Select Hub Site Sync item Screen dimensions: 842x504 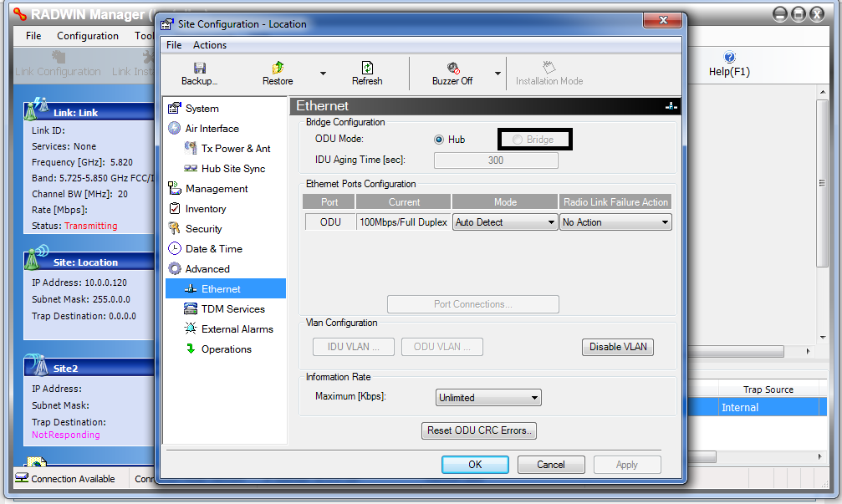[x=224, y=169]
